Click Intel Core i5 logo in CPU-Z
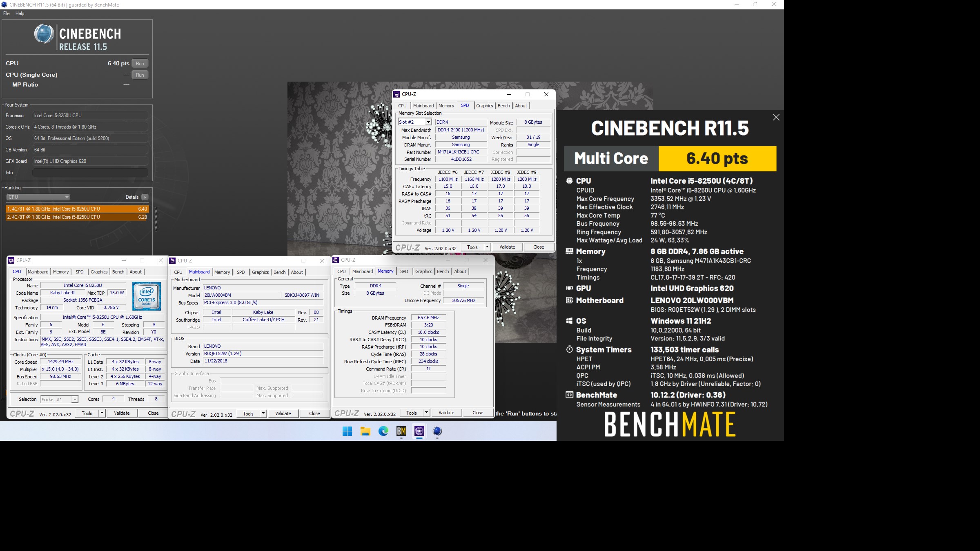 (147, 296)
